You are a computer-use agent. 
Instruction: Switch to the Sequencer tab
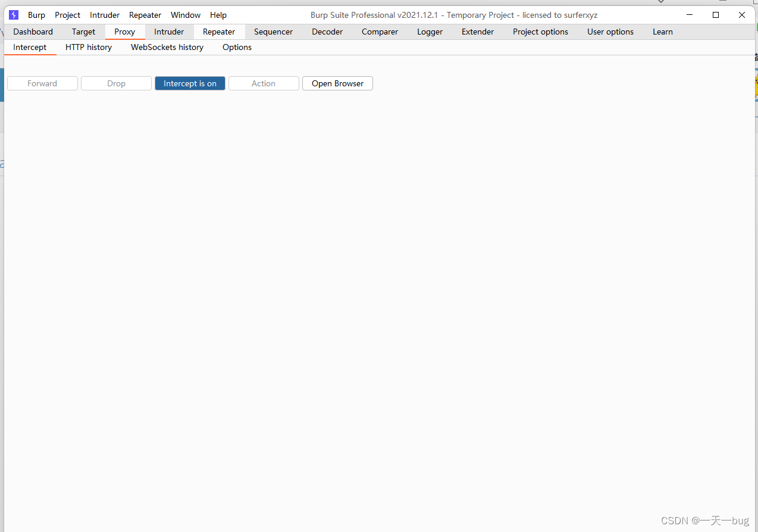pos(273,32)
